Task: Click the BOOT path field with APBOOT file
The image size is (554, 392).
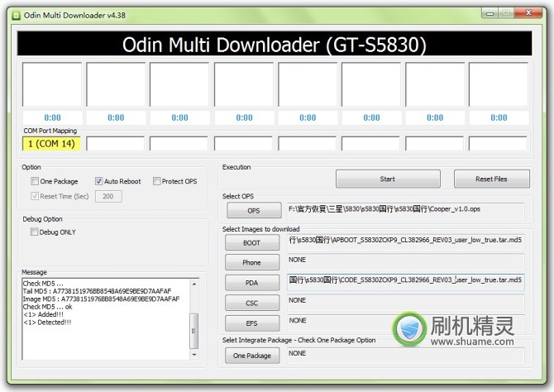Action: pos(406,241)
